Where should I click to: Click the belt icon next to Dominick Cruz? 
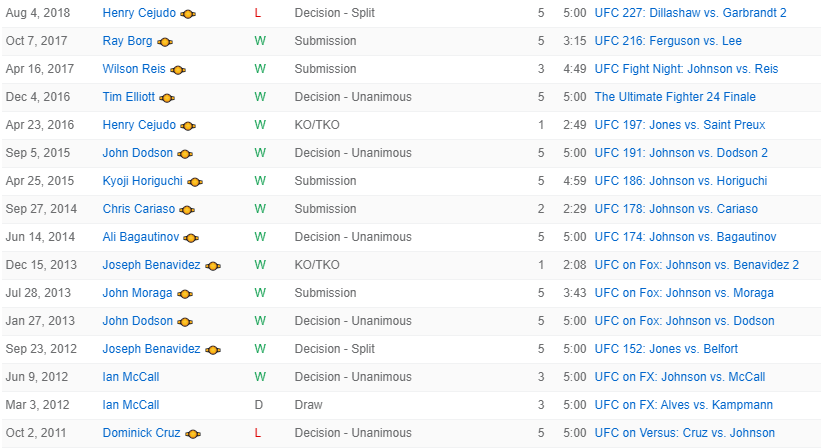(x=193, y=434)
